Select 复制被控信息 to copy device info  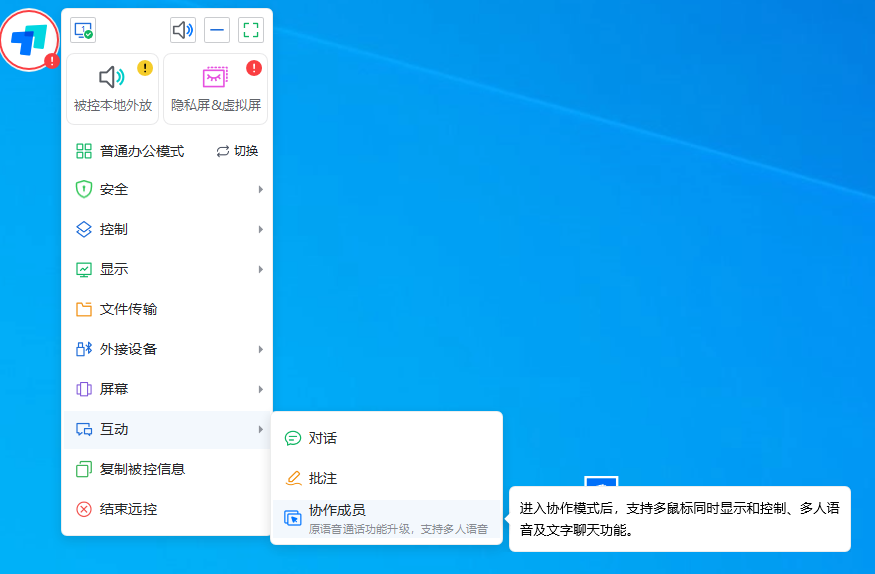coord(167,469)
